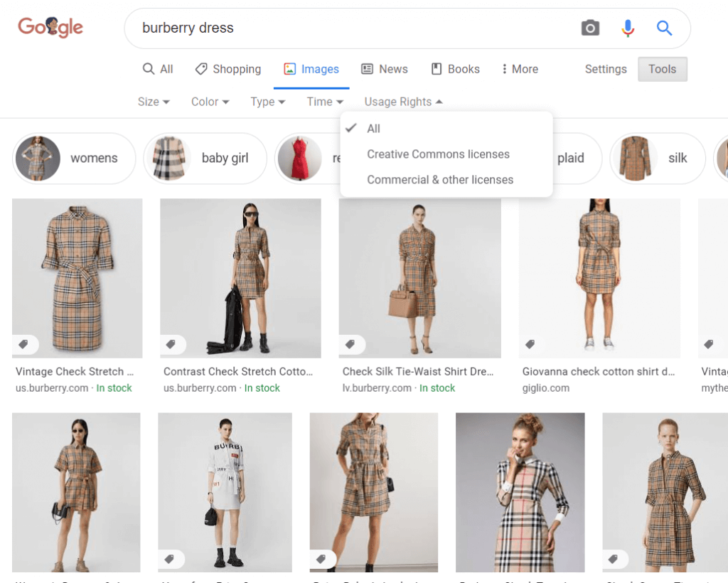The height and width of the screenshot is (583, 728).
Task: Click the Google logo doodle
Action: pos(50,28)
